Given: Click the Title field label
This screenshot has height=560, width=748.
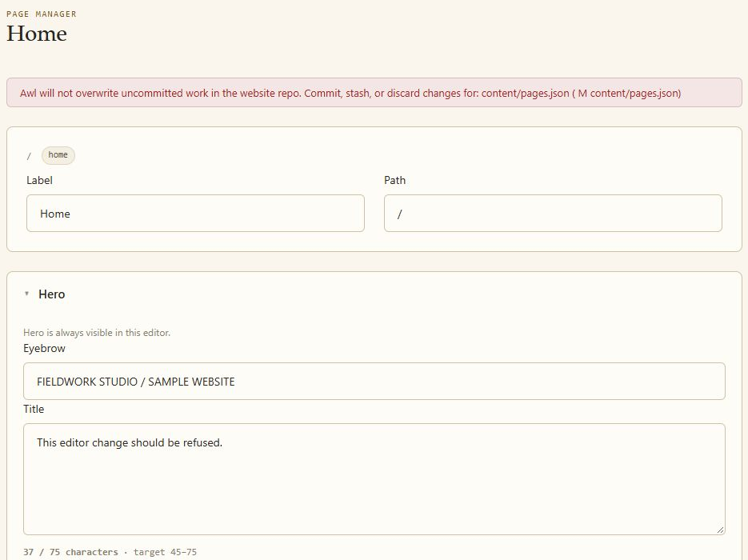Looking at the screenshot, I should (x=34, y=409).
